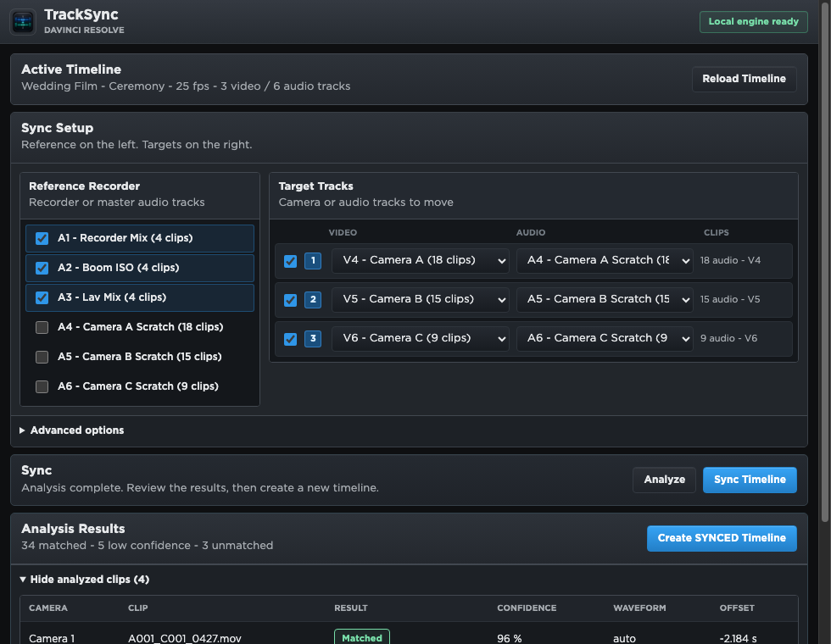Uncheck A3 - Lav Mix reference track
Viewport: 831px width, 644px height.
click(42, 297)
